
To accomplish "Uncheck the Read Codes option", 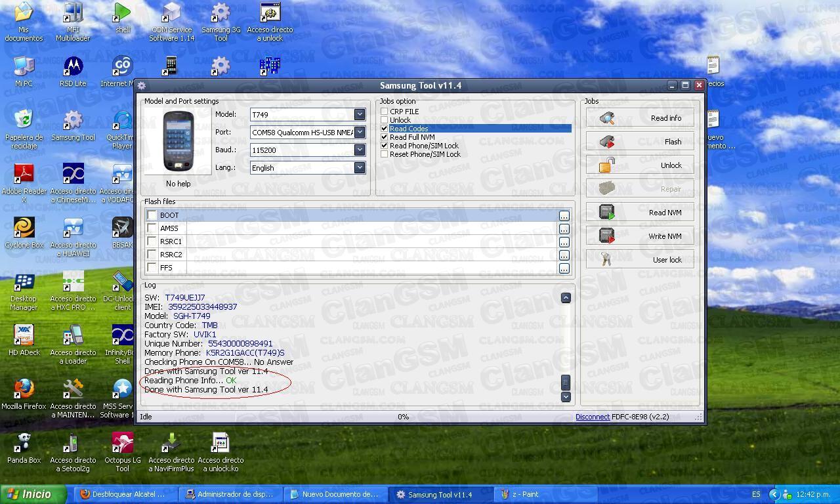I will tap(385, 129).
